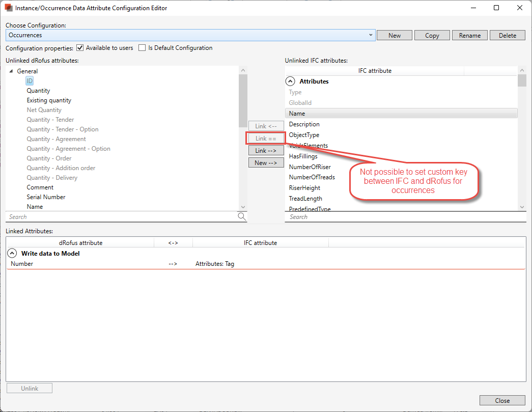Collapse the General attributes tree node
This screenshot has width=532, height=412.
pos(11,71)
